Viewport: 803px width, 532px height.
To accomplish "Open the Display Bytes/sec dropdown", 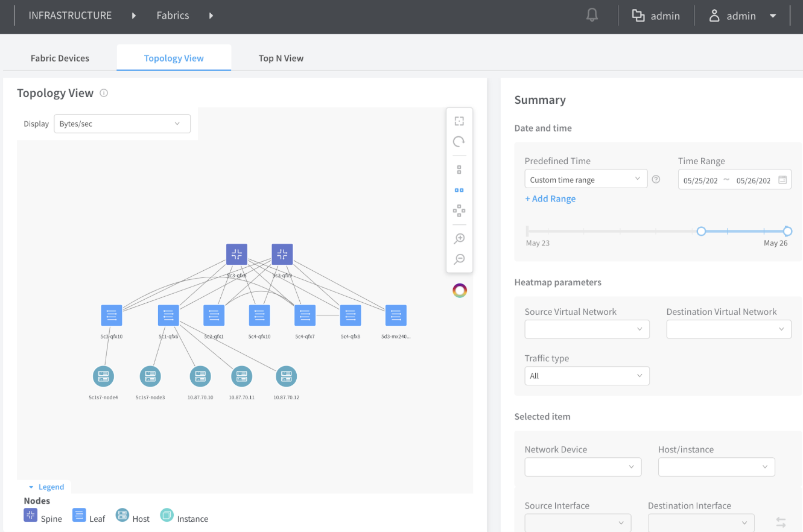I will click(x=122, y=124).
